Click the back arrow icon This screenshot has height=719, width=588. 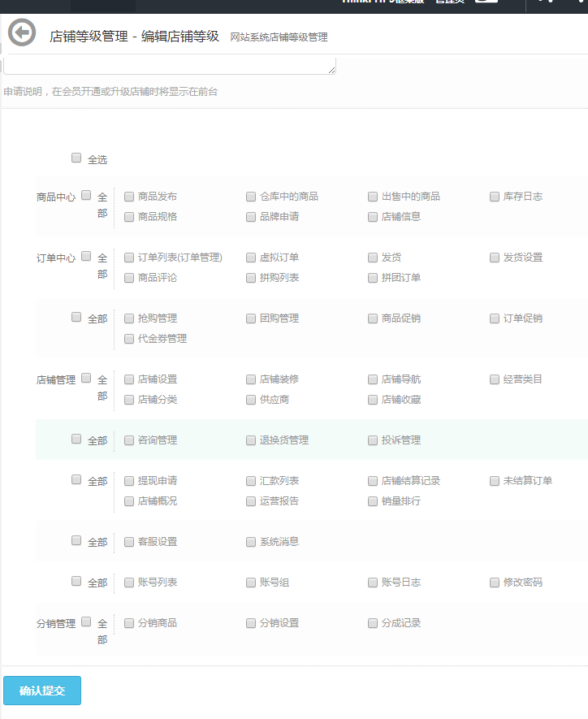(x=22, y=32)
